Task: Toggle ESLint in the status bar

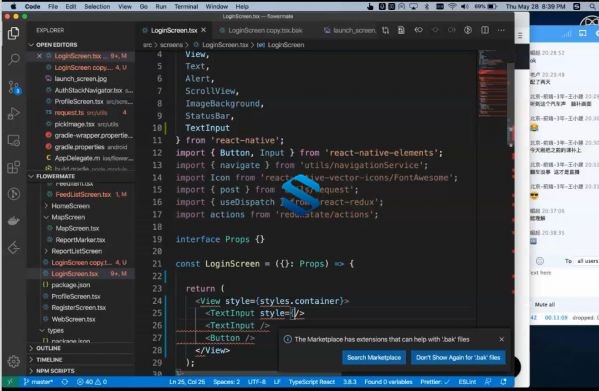Action: coord(467,381)
